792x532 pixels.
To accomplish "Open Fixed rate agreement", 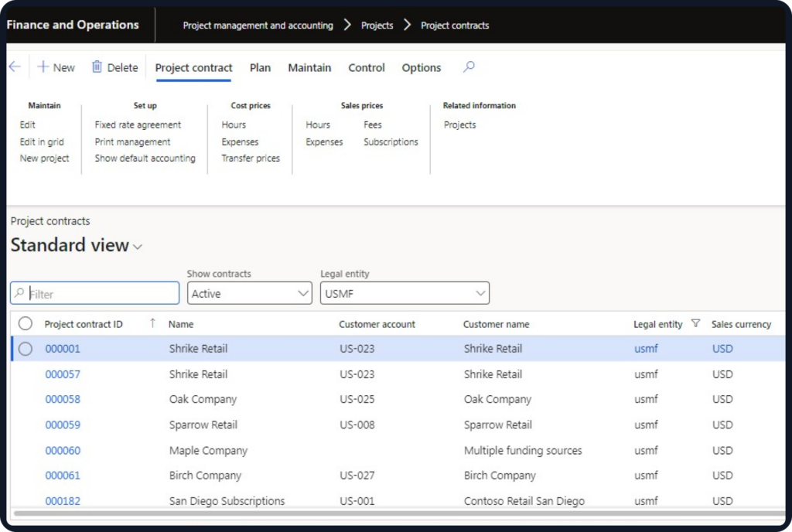I will coord(138,124).
